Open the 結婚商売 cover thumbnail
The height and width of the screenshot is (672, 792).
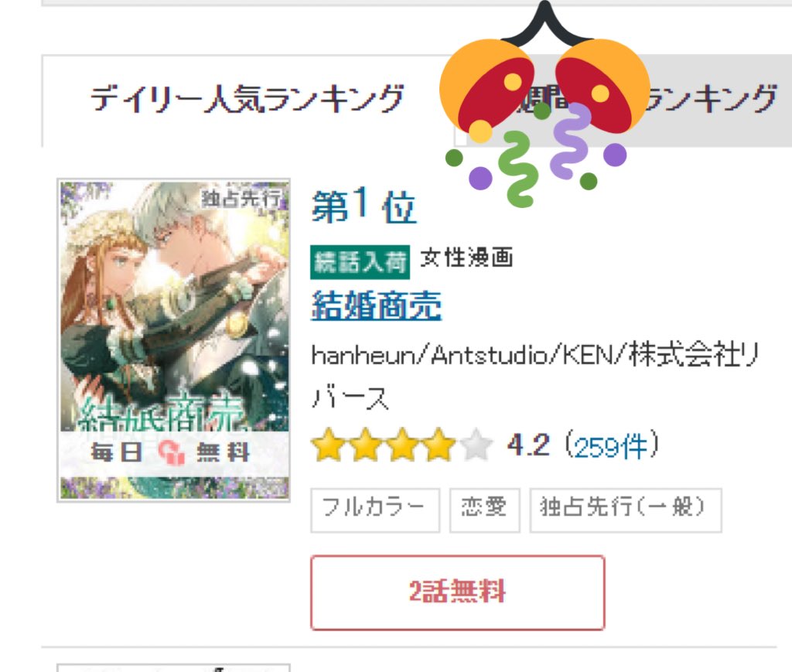click(x=174, y=339)
